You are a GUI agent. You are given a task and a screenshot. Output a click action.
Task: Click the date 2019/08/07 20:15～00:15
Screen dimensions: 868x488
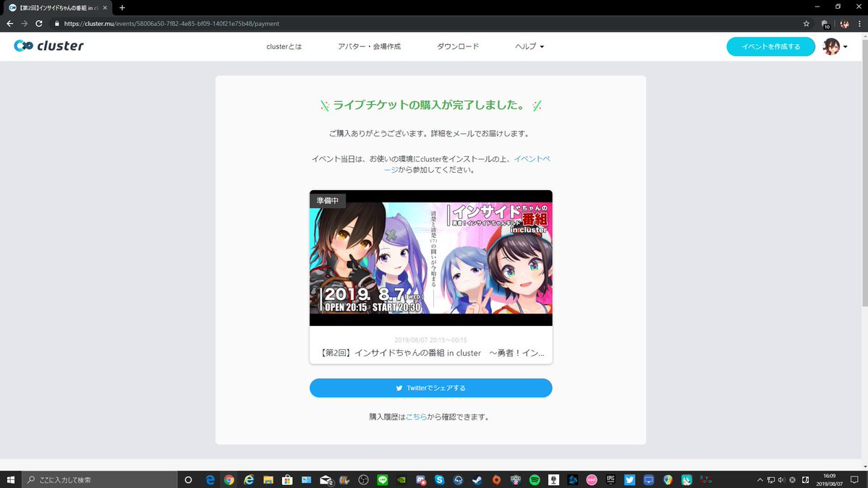coord(431,340)
